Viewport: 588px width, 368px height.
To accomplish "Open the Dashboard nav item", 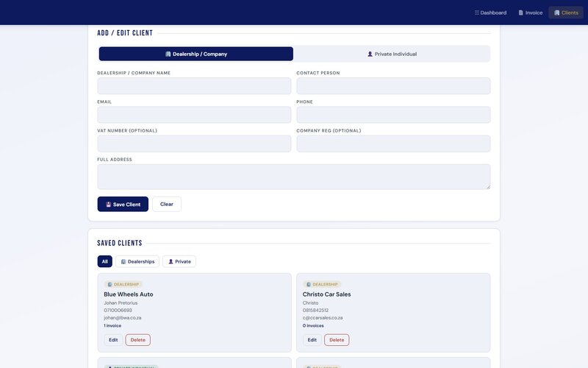I will click(490, 13).
